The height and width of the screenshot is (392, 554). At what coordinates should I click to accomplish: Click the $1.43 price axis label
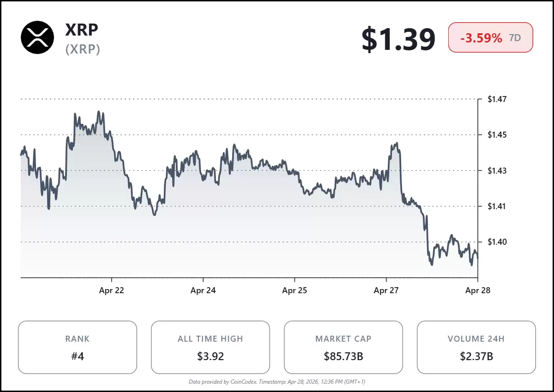(497, 170)
